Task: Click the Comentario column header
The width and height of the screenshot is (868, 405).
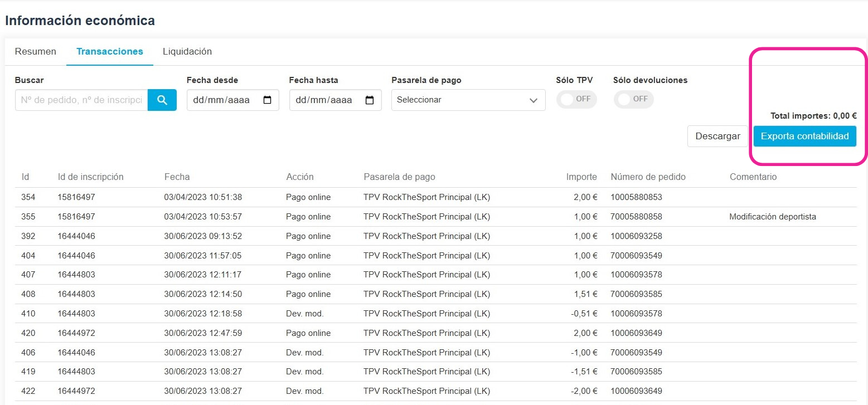Action: click(x=753, y=177)
